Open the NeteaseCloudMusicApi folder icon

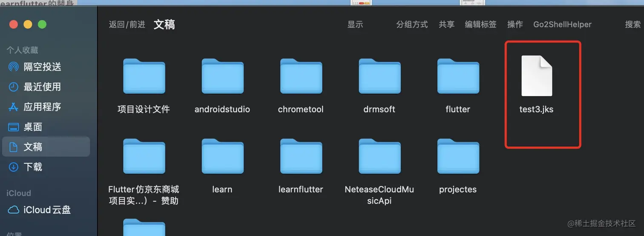coord(379,156)
